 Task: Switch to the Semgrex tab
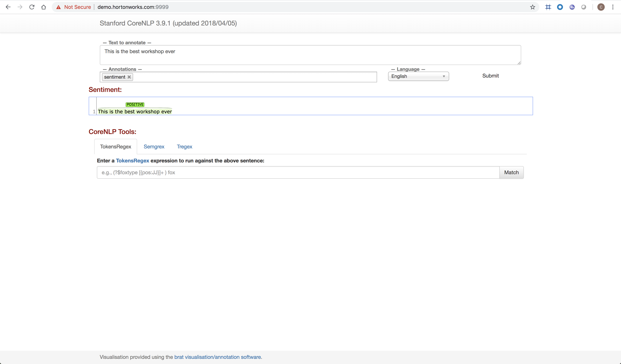154,147
